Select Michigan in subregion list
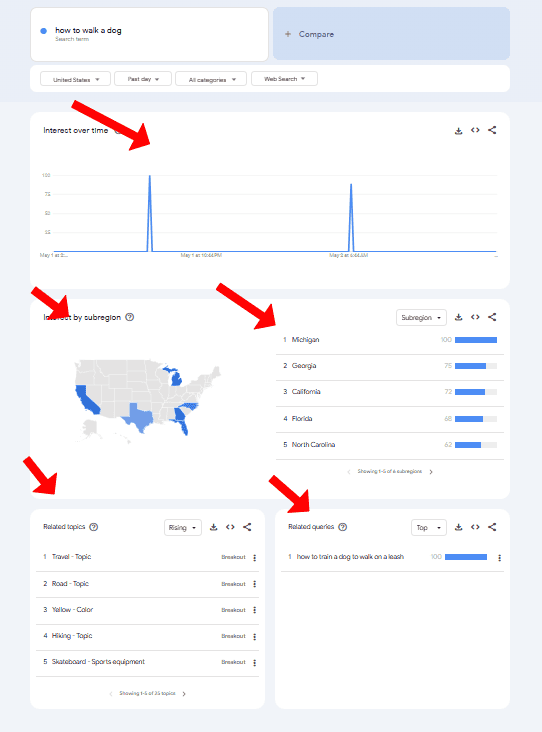This screenshot has width=542, height=732. tap(390, 340)
